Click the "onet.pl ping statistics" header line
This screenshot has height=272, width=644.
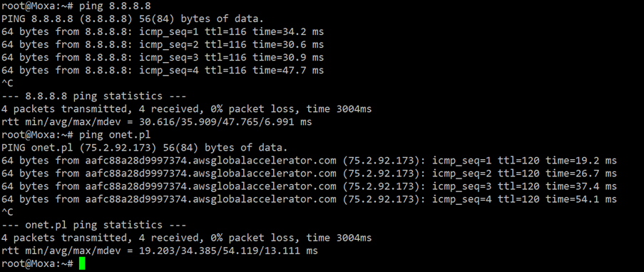93,225
